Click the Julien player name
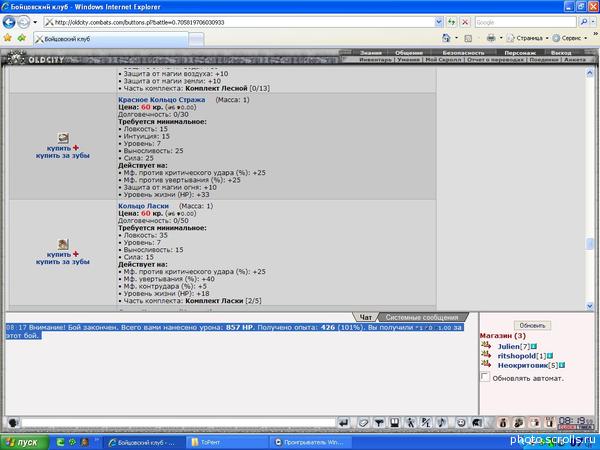The height and width of the screenshot is (450, 600). point(509,346)
